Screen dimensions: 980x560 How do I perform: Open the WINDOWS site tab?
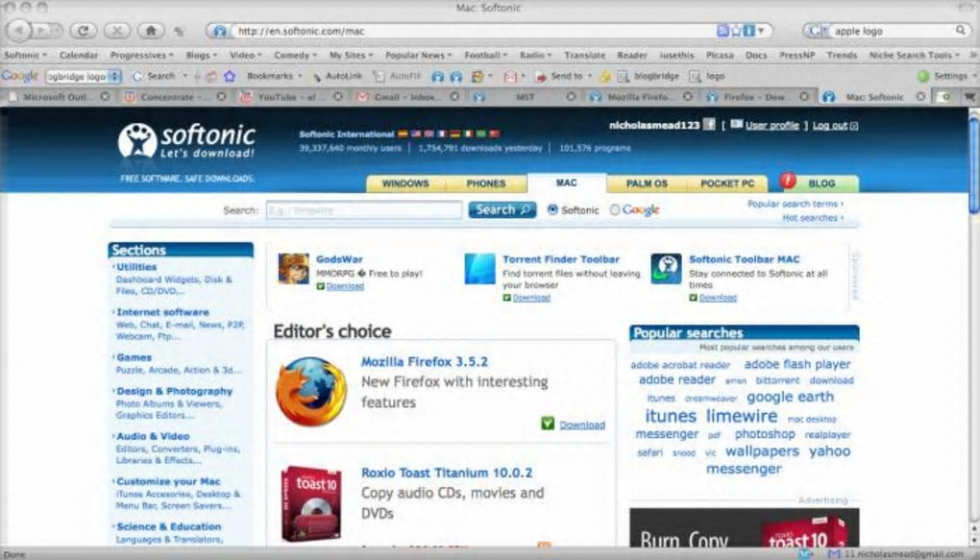(x=405, y=183)
